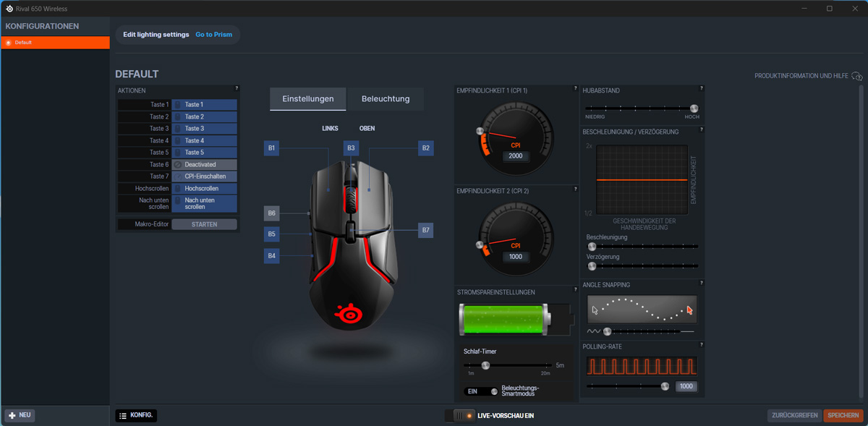
Task: Open Produktinformation und Hilfe link
Action: click(803, 76)
